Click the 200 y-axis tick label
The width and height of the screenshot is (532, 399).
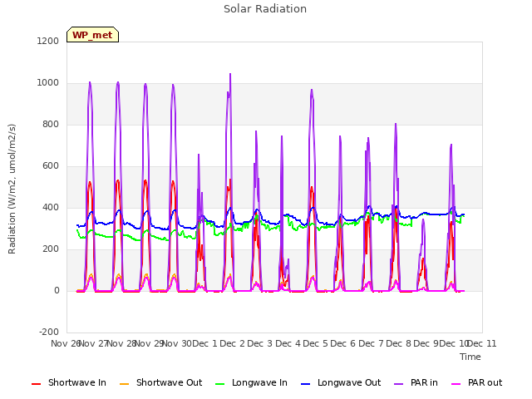tap(51, 249)
